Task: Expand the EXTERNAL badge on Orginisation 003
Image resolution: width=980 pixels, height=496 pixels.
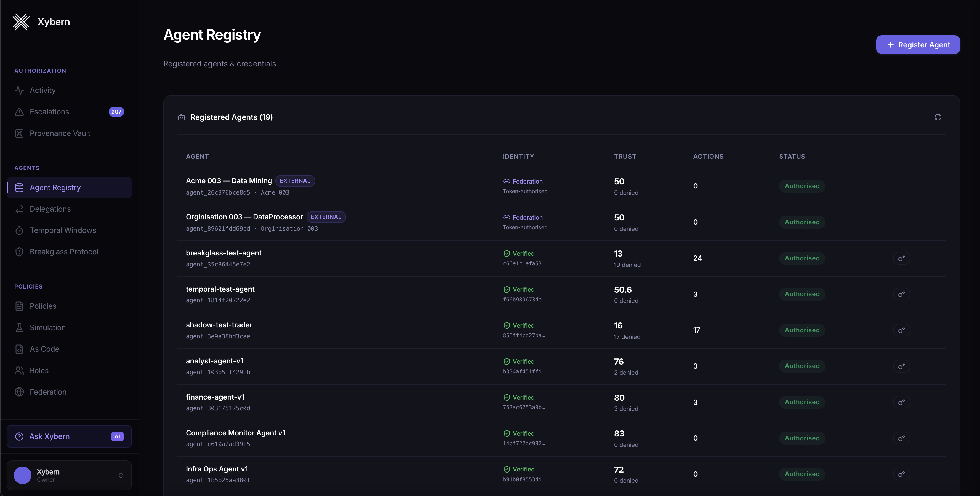Action: [x=326, y=217]
